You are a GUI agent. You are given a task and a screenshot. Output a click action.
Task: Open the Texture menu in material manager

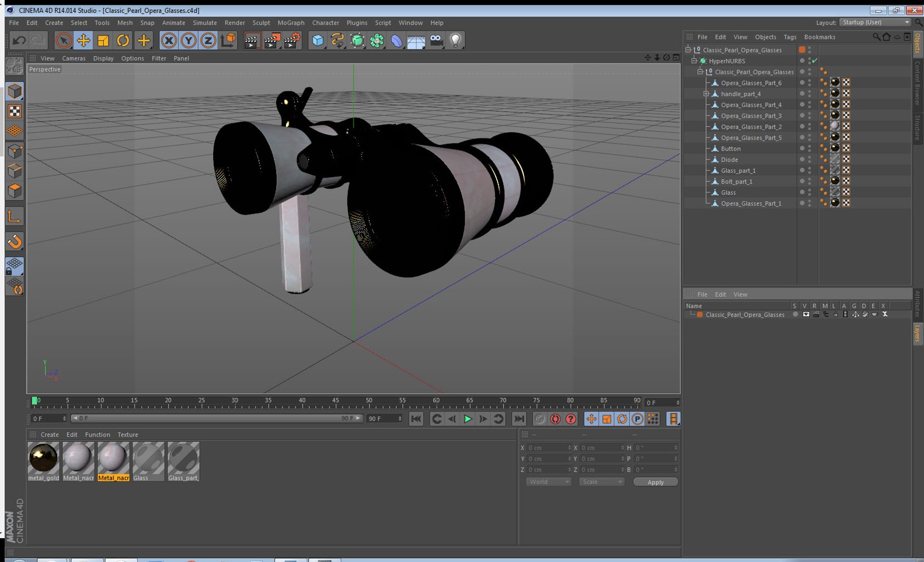pyautogui.click(x=127, y=435)
